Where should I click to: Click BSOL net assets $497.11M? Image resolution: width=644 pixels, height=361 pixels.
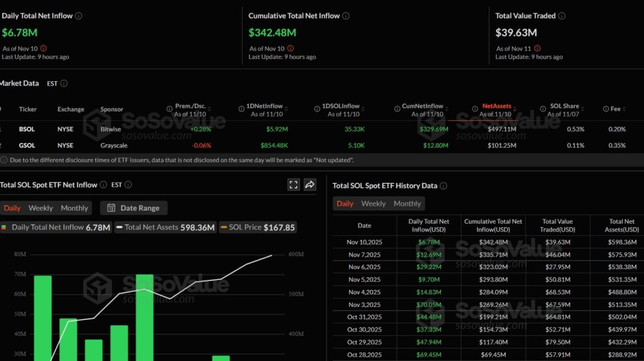tap(502, 129)
